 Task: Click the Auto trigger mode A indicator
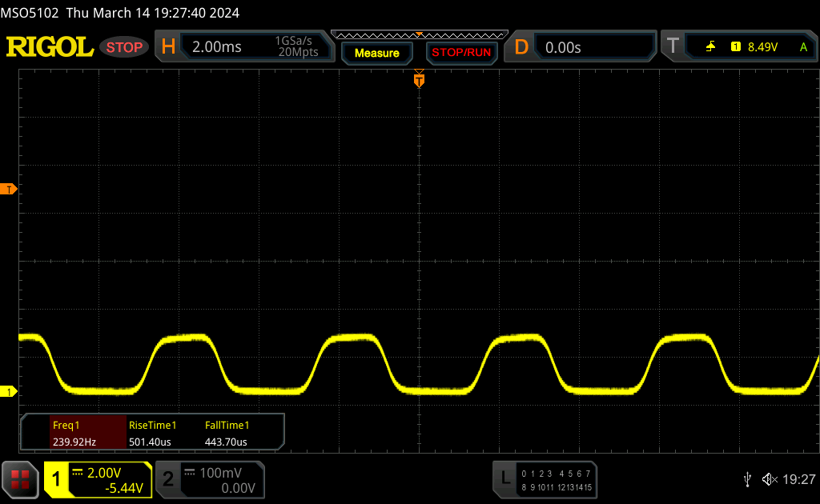(x=803, y=47)
